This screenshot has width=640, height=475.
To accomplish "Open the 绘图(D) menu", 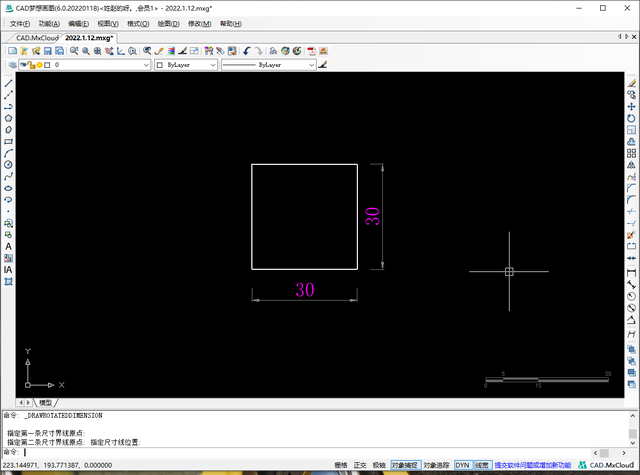I will point(168,23).
